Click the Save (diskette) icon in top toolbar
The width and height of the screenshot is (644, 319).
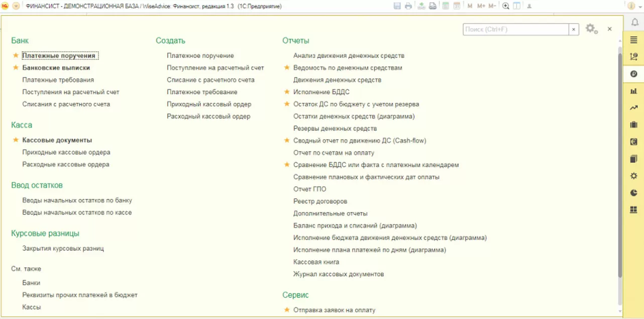pyautogui.click(x=397, y=6)
